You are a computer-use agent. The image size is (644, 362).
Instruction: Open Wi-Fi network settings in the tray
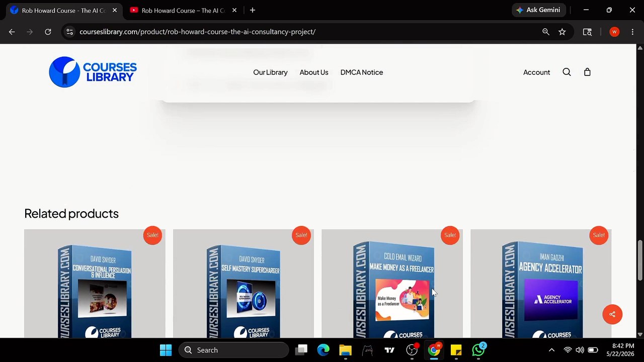568,350
